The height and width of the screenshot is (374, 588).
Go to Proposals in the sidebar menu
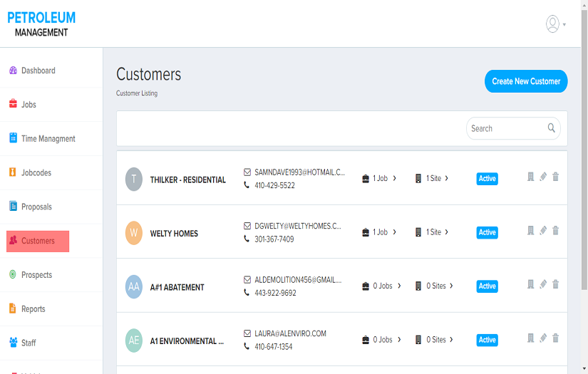click(36, 207)
